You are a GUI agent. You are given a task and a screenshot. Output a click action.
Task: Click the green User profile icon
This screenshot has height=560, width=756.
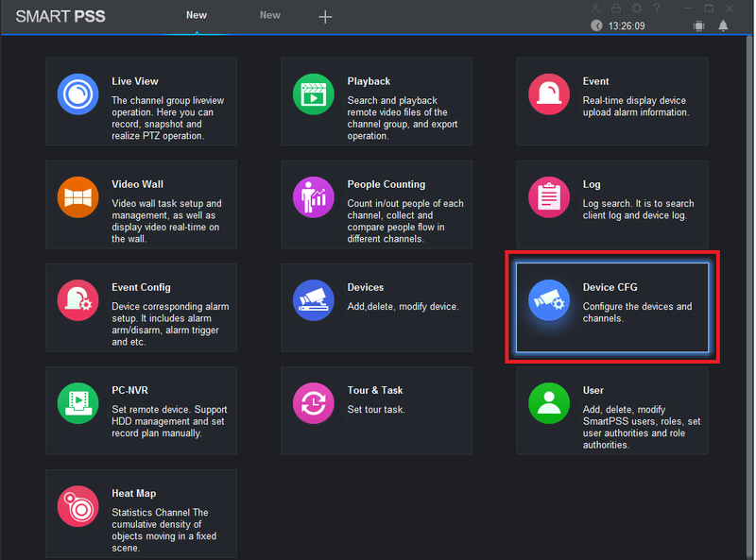549,403
